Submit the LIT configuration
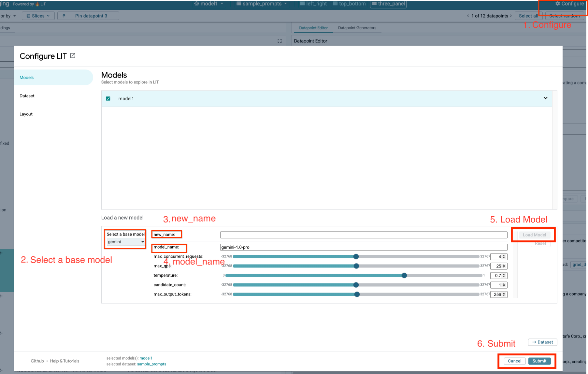 (x=539, y=361)
